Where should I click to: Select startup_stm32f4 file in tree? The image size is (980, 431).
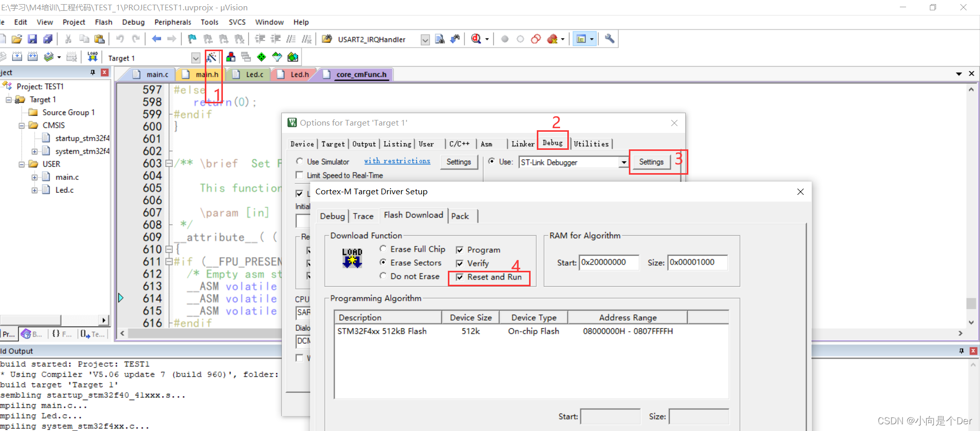point(76,138)
